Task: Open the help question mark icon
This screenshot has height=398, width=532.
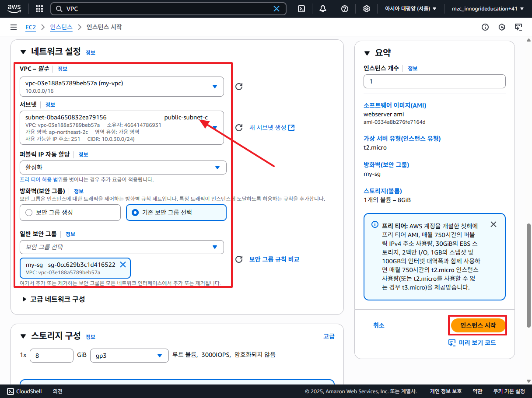Action: click(345, 9)
